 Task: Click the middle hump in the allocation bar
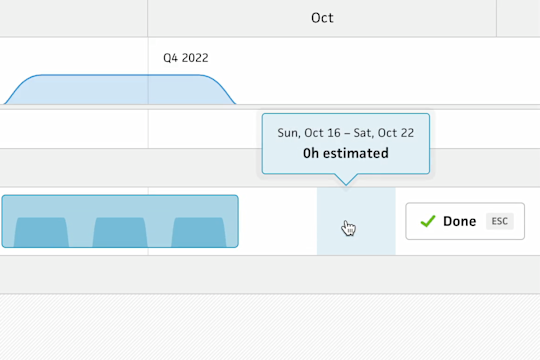(x=120, y=232)
